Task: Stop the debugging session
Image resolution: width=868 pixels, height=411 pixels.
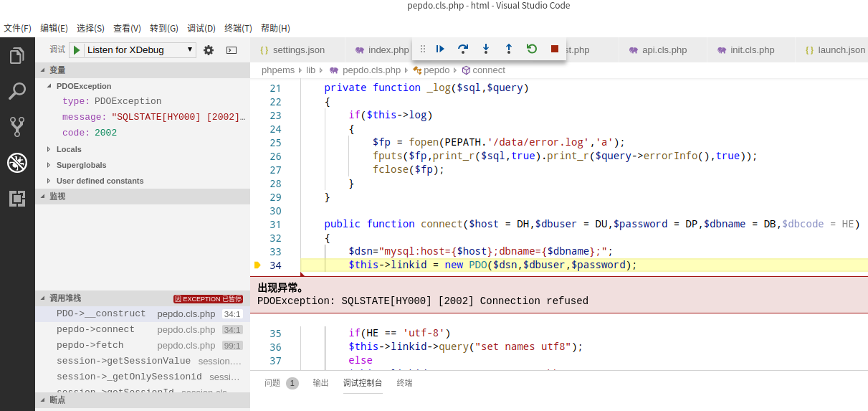Action: click(x=554, y=49)
